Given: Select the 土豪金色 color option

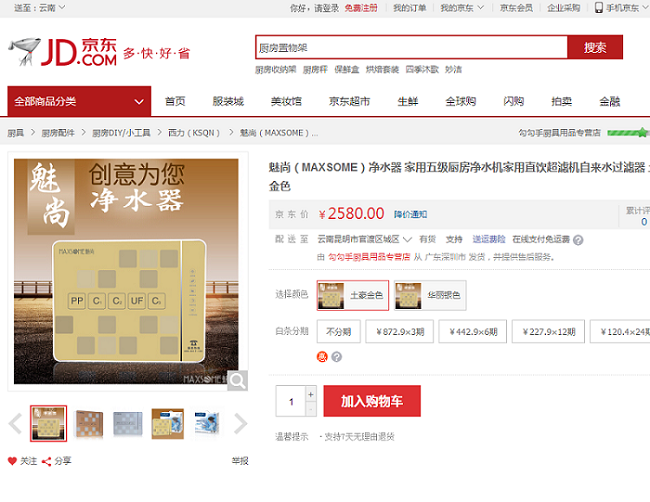Looking at the screenshot, I should [353, 295].
